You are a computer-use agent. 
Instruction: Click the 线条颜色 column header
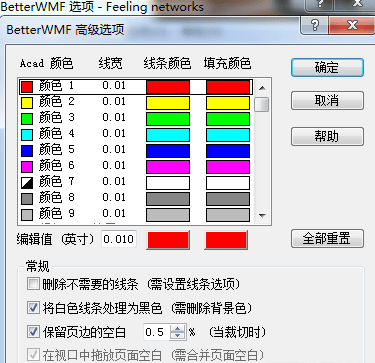(x=167, y=63)
